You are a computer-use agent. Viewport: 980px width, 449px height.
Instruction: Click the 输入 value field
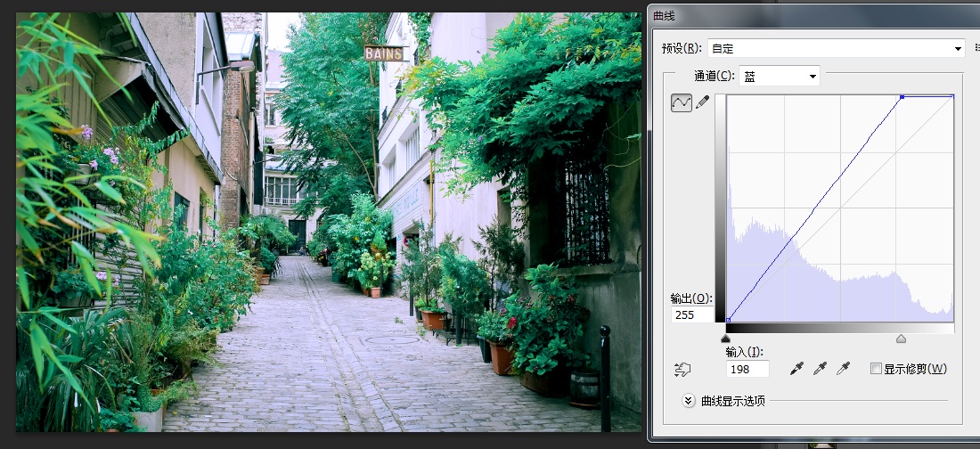747,369
